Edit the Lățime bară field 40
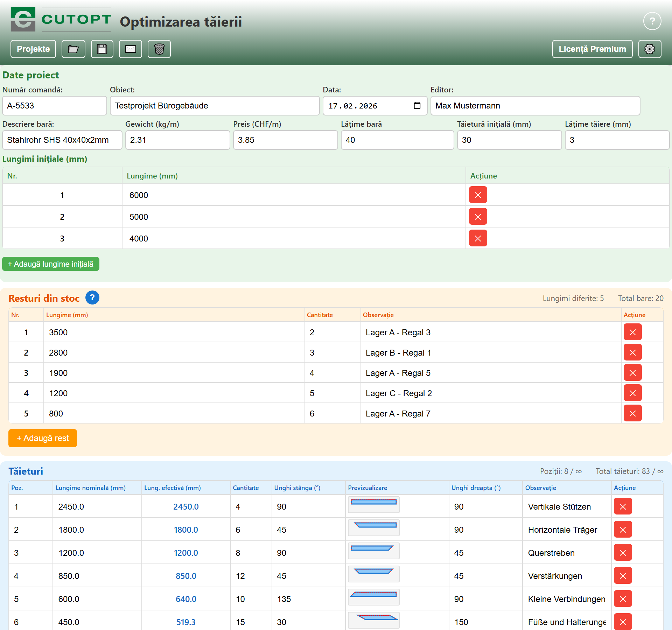 [x=398, y=140]
